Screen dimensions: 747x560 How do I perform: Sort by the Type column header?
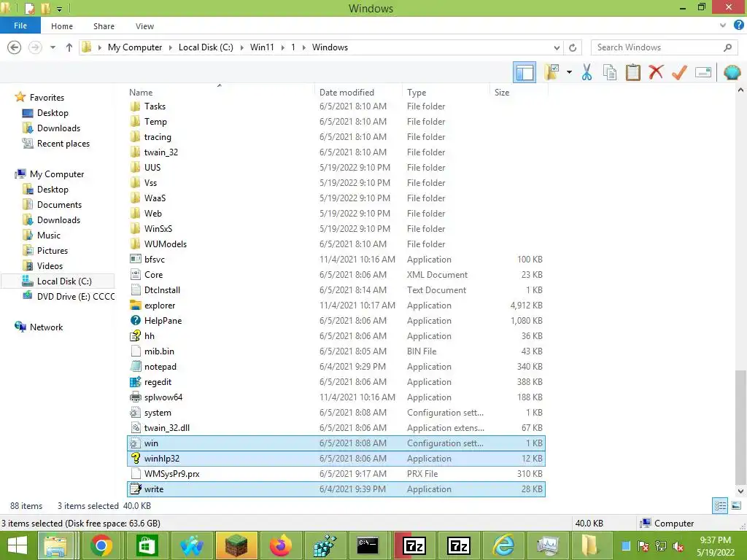click(x=417, y=93)
